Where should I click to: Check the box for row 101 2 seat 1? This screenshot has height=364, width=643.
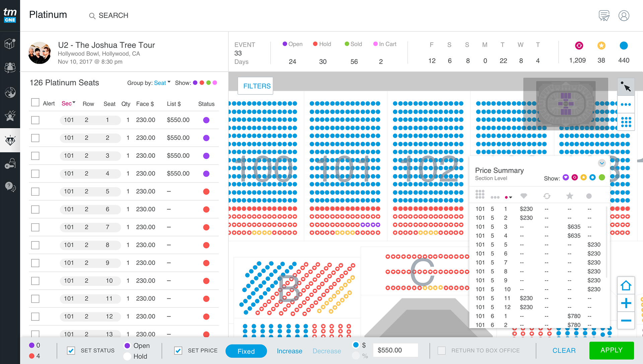[35, 120]
